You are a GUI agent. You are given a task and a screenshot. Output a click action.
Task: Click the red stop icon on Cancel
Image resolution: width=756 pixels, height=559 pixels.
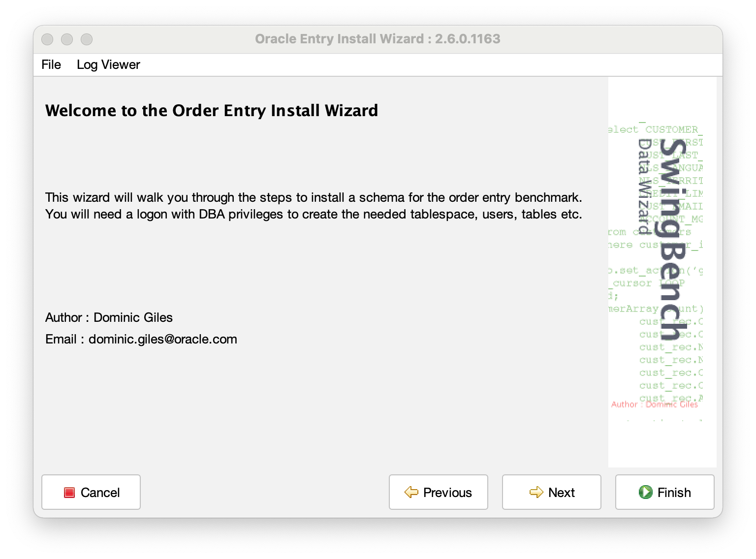(69, 492)
